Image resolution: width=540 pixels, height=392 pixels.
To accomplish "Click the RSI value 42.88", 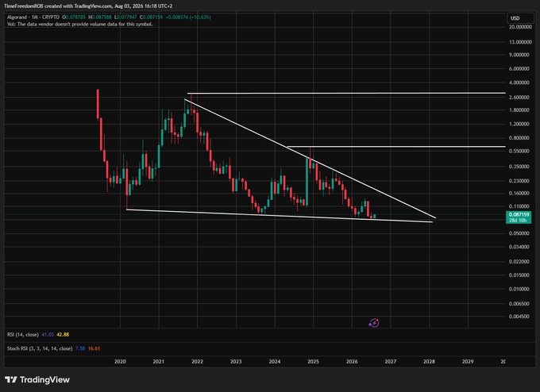I will click(63, 335).
